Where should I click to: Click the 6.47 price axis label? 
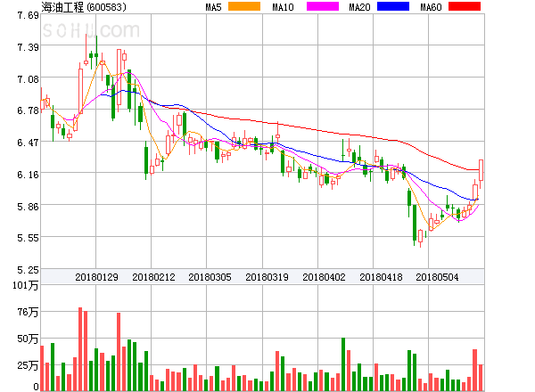(x=28, y=143)
